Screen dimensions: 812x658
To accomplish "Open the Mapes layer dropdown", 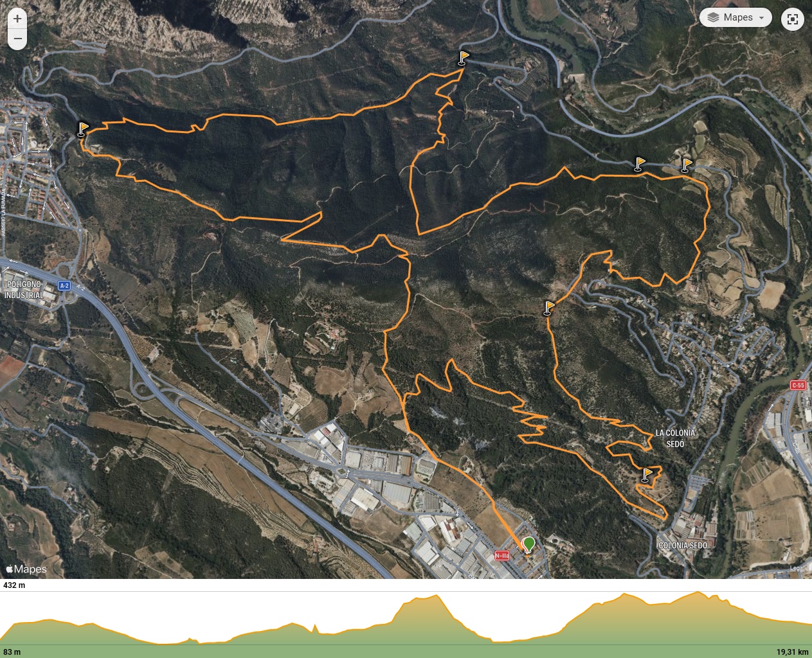I will pos(735,17).
